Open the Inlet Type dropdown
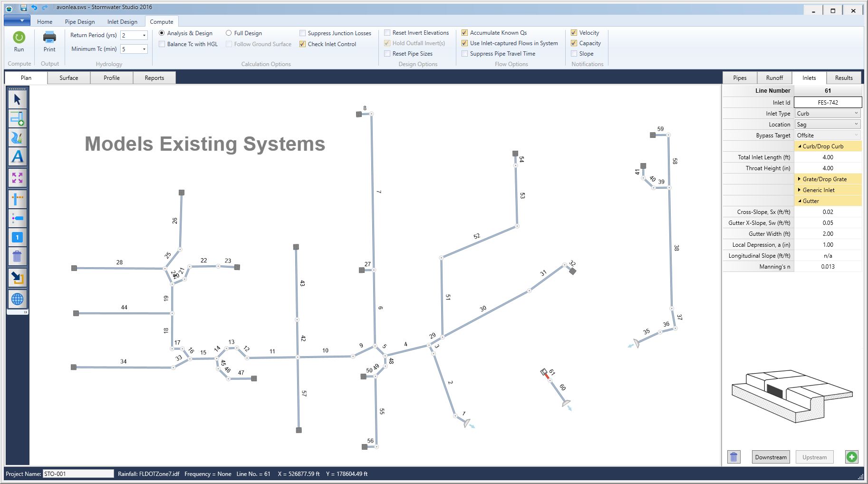The width and height of the screenshot is (868, 484). click(855, 113)
